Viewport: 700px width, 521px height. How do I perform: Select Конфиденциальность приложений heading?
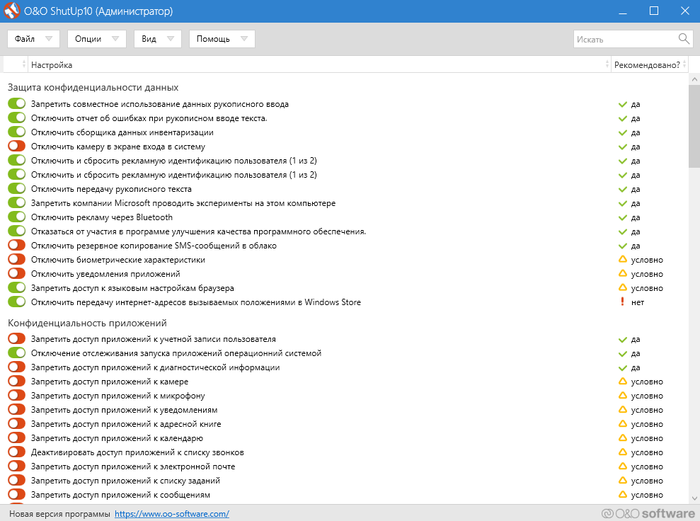(x=87, y=323)
